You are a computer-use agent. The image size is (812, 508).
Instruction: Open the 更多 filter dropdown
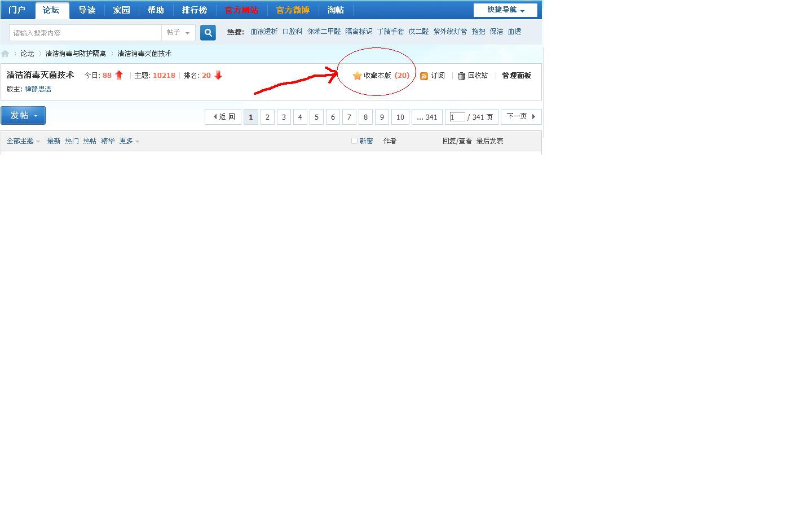129,141
